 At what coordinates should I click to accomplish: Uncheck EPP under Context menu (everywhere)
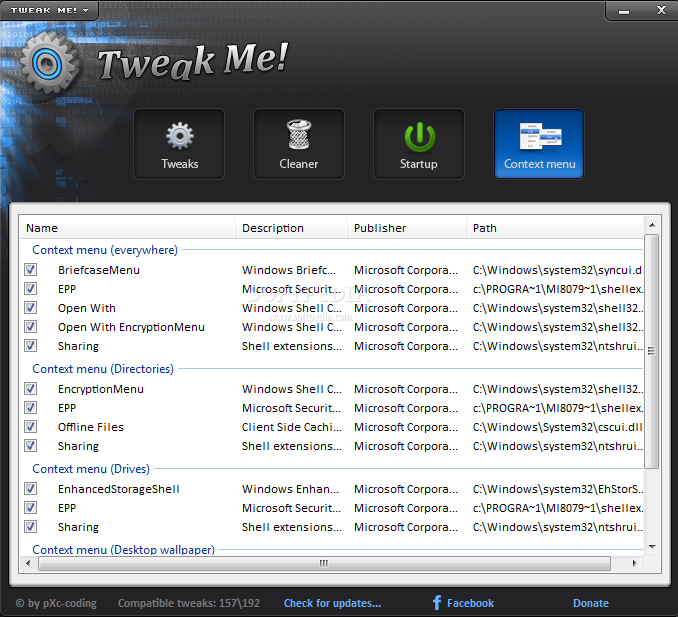[30, 289]
